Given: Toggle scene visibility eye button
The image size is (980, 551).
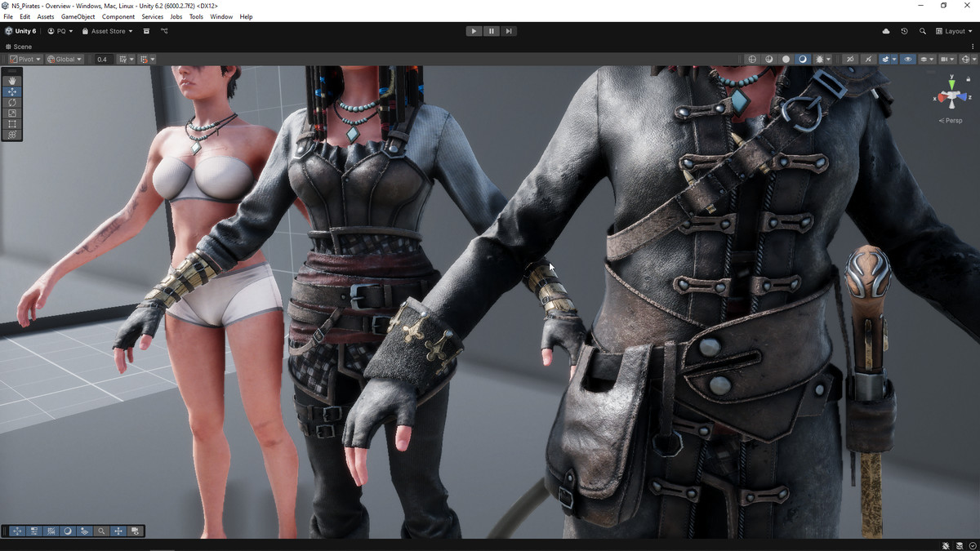Looking at the screenshot, I should click(907, 60).
